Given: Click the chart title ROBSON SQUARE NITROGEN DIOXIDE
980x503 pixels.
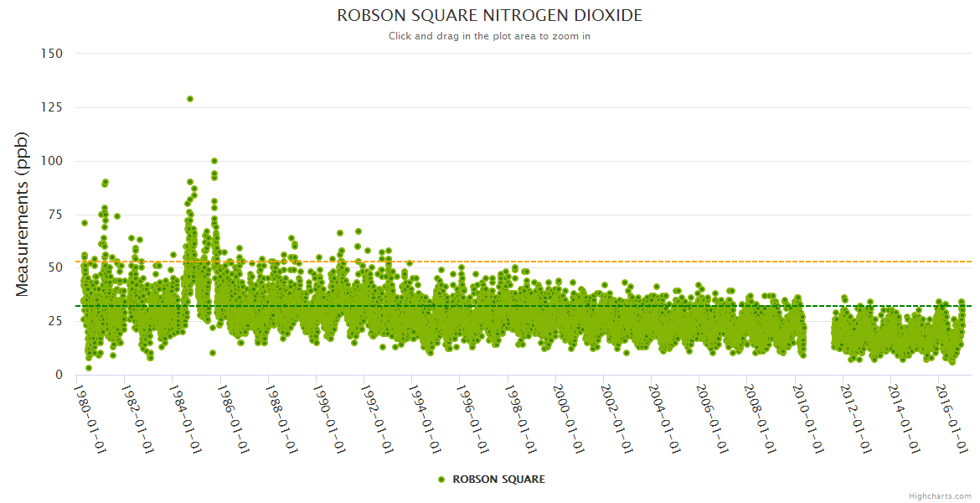Looking at the screenshot, I should [x=489, y=16].
